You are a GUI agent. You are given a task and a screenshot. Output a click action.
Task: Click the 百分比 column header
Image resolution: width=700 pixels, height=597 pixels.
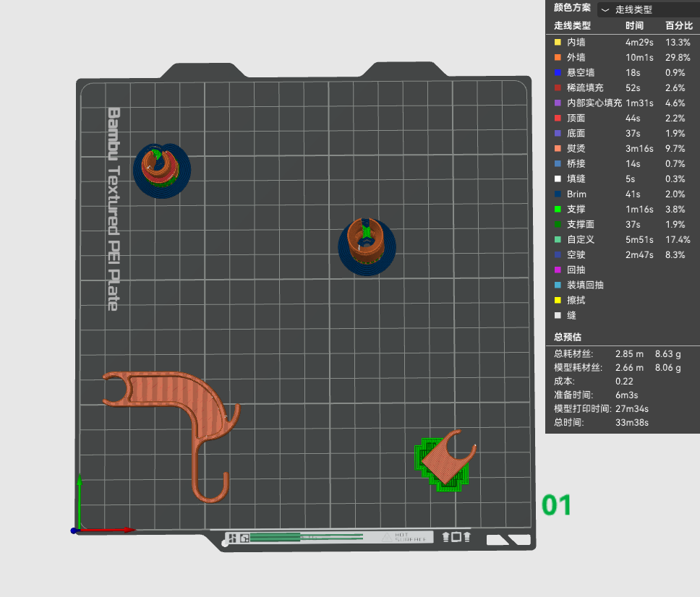click(x=679, y=25)
